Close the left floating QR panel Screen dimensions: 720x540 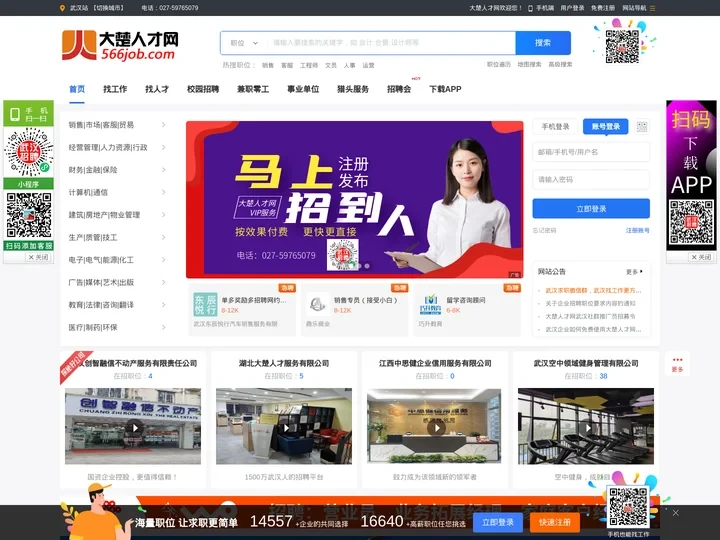coord(38,257)
